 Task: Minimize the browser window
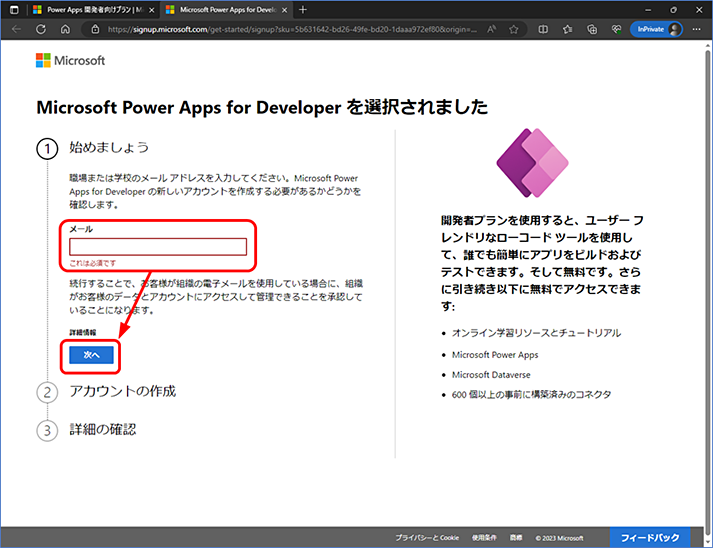648,10
